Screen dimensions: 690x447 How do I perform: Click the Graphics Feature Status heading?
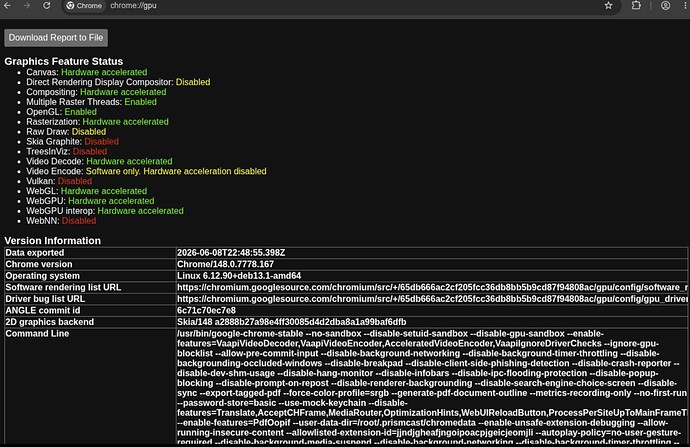(x=64, y=61)
